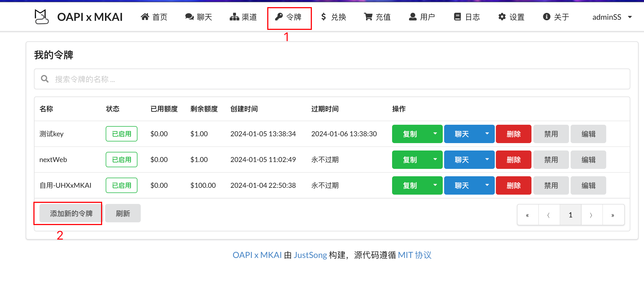Click the search magnifier icon
The image size is (644, 301).
45,79
